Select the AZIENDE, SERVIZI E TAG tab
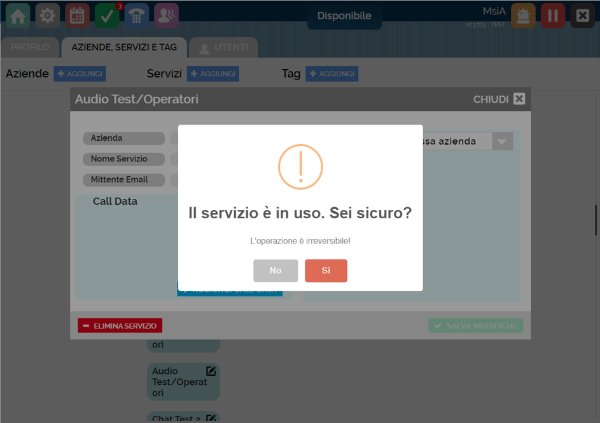This screenshot has height=423, width=600. (124, 47)
